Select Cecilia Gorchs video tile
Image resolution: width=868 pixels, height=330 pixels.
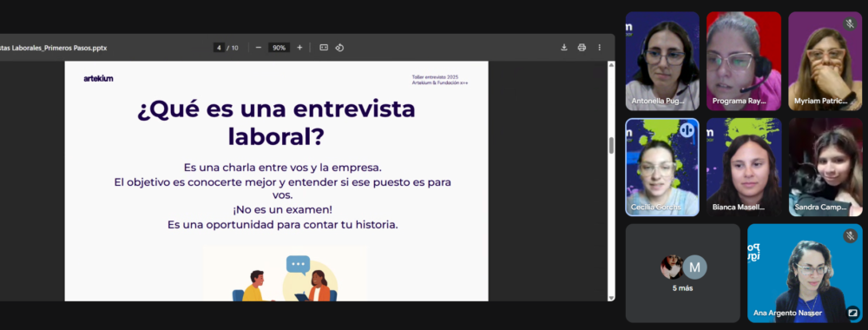click(x=662, y=167)
